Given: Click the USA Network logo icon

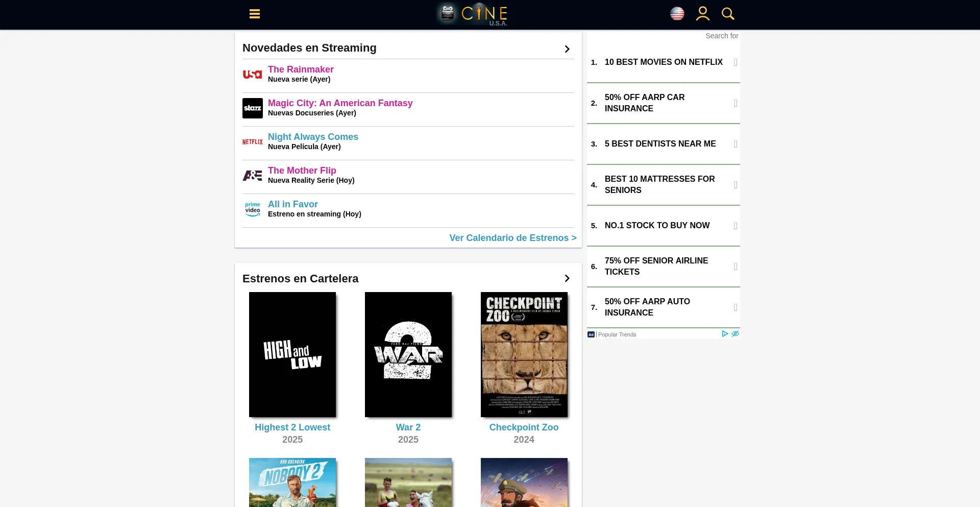Looking at the screenshot, I should pos(253,75).
